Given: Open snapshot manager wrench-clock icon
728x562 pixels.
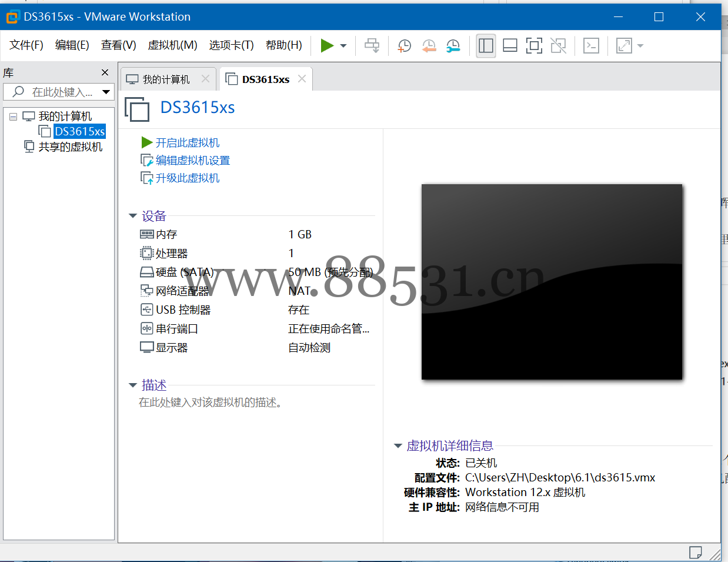Looking at the screenshot, I should (453, 46).
